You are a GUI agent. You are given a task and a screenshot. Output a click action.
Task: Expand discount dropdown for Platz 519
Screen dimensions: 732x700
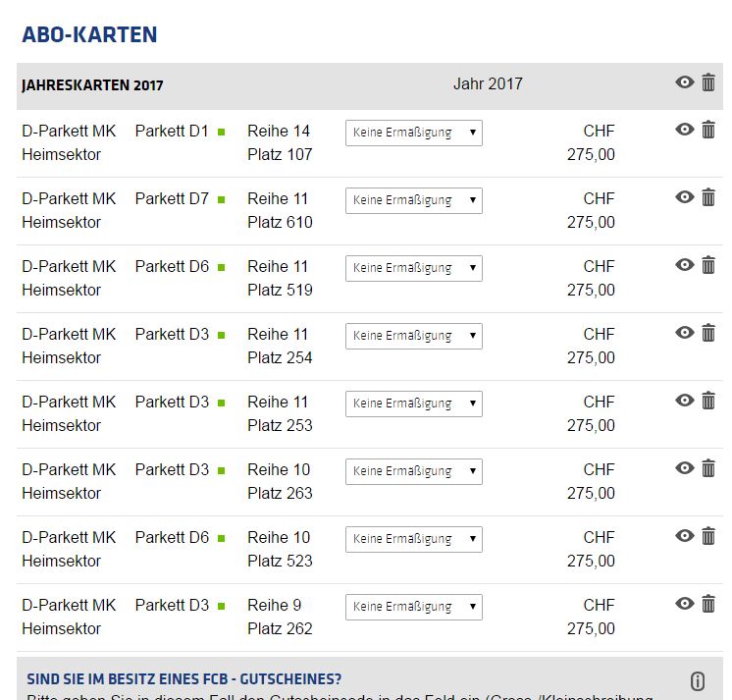coord(413,268)
